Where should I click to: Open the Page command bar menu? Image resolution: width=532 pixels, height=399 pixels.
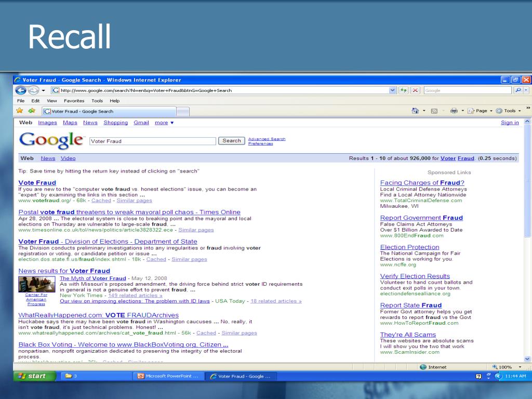(x=480, y=111)
